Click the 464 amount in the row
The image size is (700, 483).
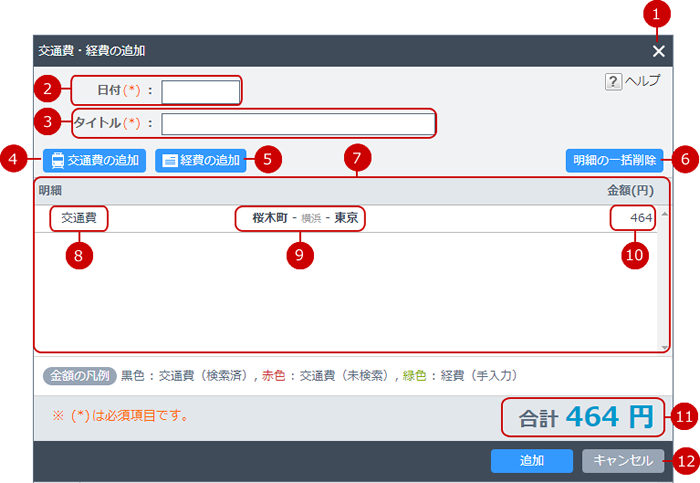tap(640, 218)
